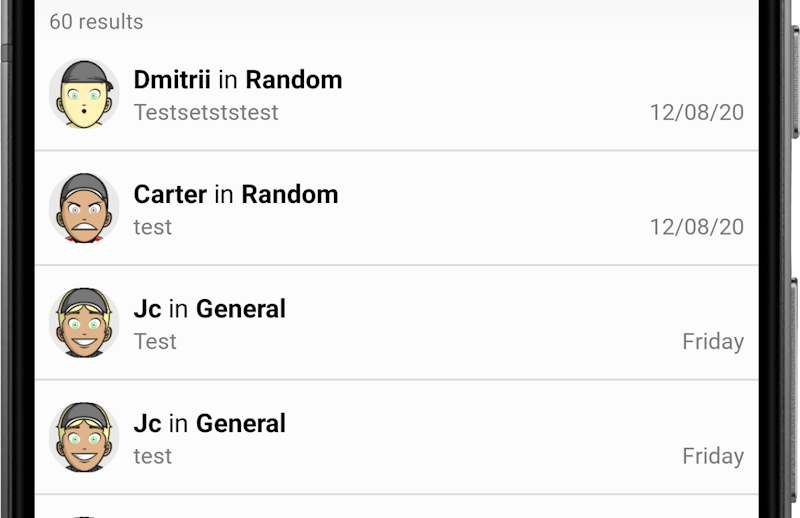The height and width of the screenshot is (518, 800).
Task: Open Jc's capitalized 'Test' message preview
Action: 155,341
